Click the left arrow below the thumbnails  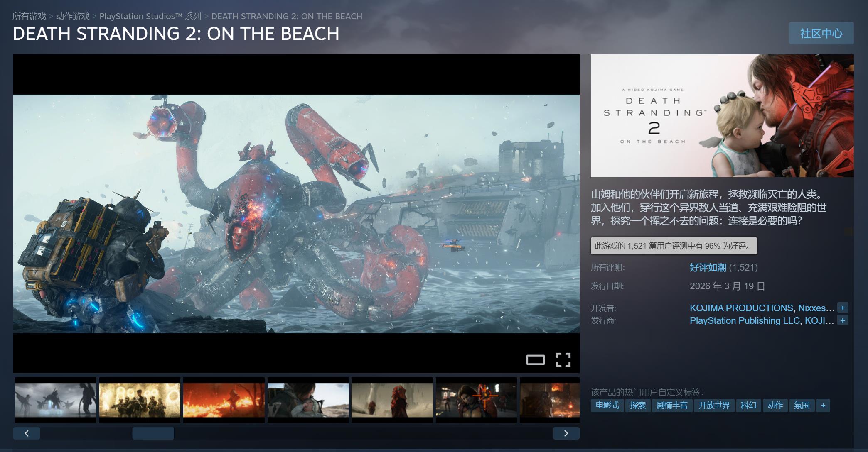coord(27,433)
